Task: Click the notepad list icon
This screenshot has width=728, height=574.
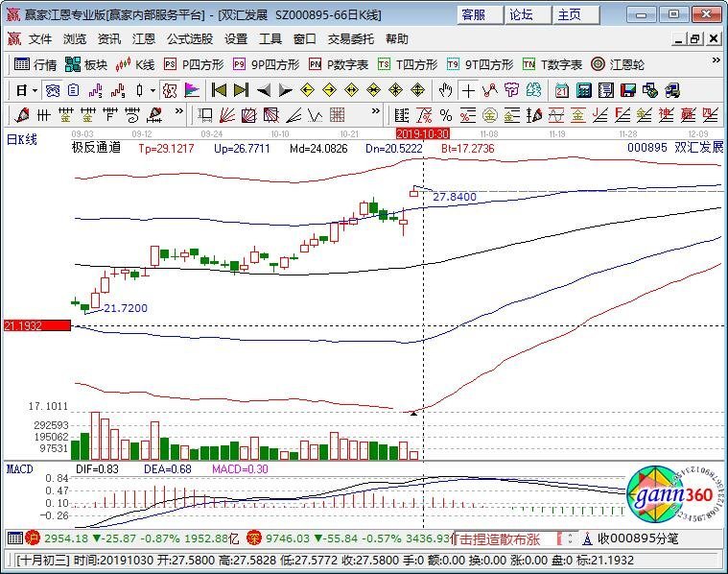Action: 606,90
